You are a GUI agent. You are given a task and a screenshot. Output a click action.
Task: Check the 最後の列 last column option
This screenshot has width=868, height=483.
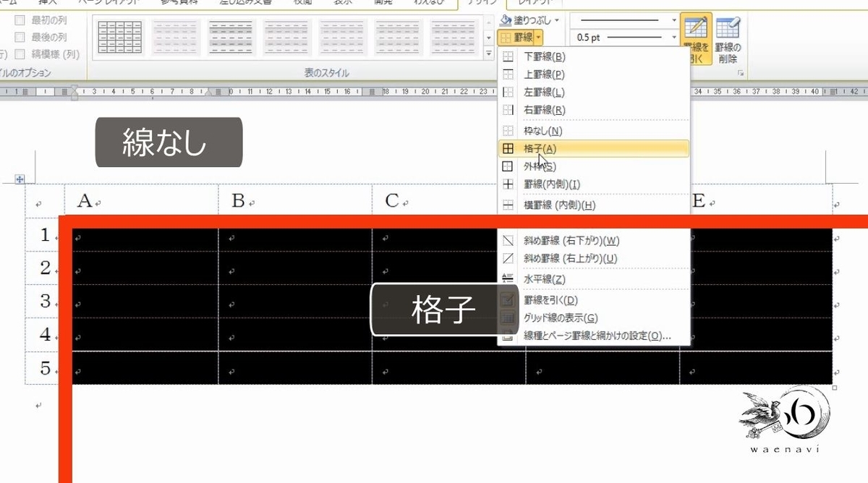point(20,37)
